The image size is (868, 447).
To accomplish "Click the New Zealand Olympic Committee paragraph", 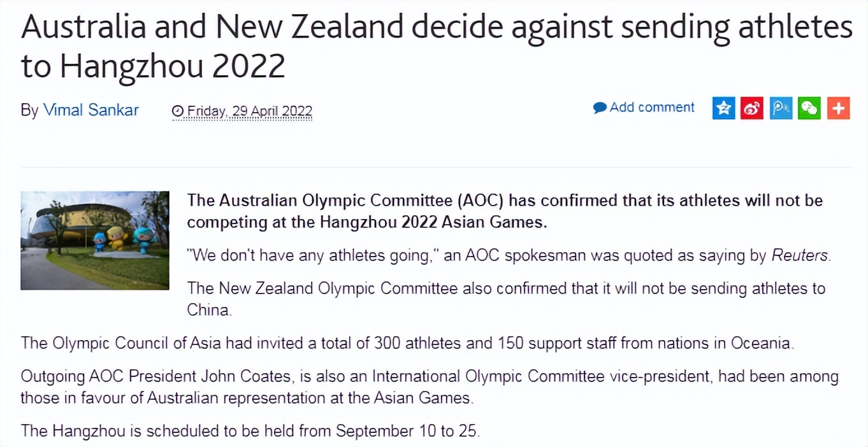I will (x=505, y=299).
